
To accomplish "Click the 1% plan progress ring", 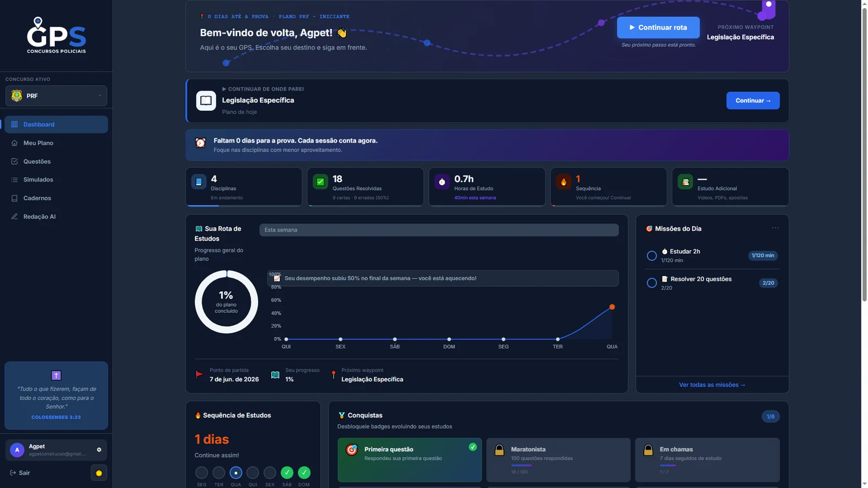I will coord(226,302).
